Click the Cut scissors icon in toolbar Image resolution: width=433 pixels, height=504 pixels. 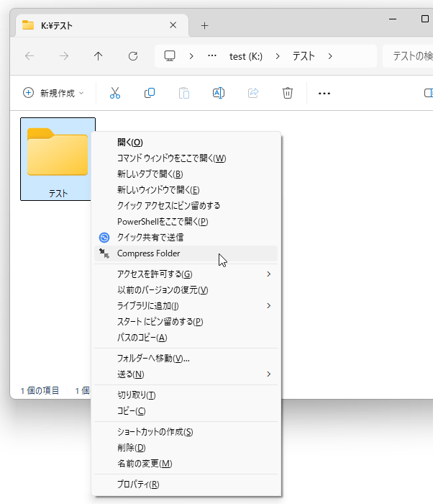(114, 93)
